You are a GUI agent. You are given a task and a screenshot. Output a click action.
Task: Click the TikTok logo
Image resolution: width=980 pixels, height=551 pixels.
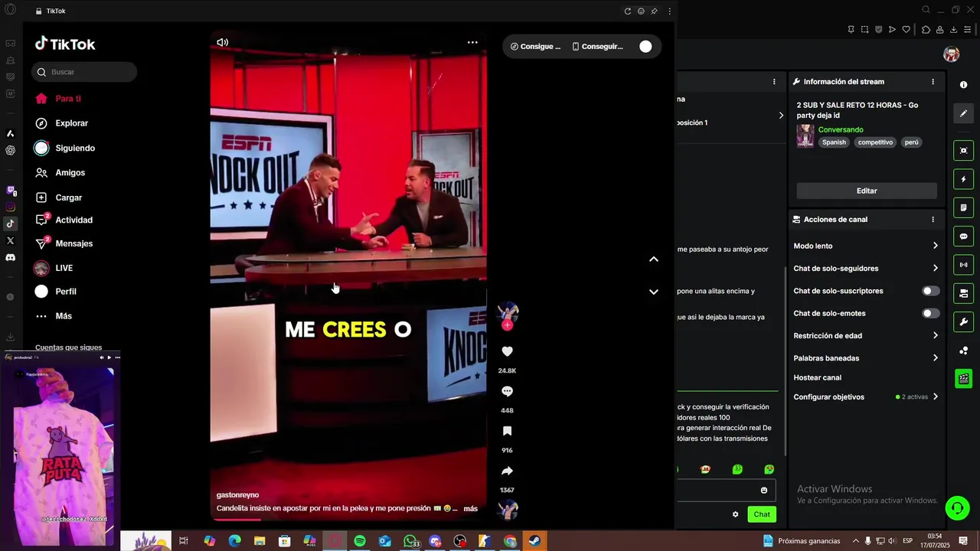(65, 44)
